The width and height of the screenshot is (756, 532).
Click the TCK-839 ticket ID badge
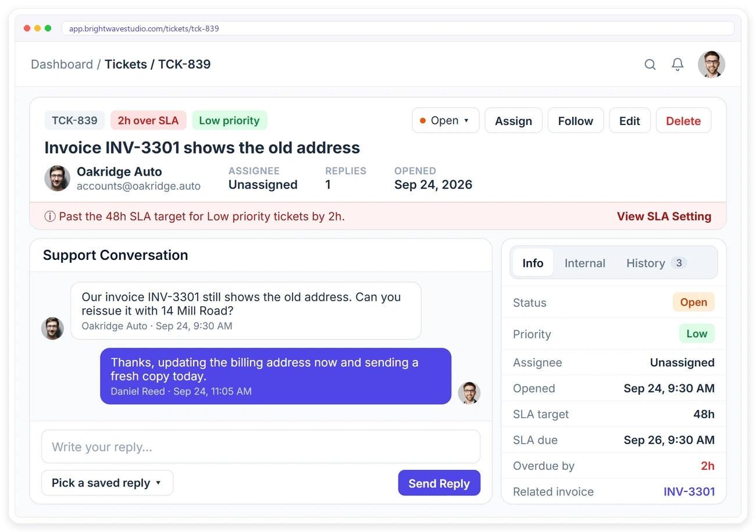coord(74,120)
